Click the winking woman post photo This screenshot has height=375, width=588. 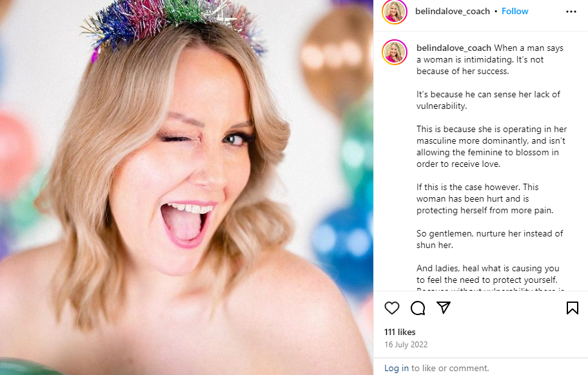point(186,187)
